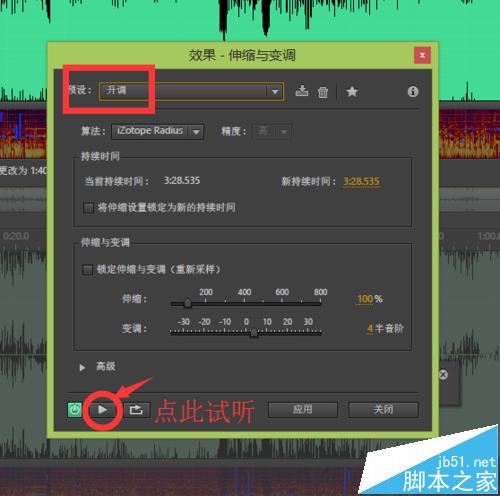Screen dimensions: 500x496
Task: Enable 锁定伸缩与变调（重新采样） checkbox
Action: pyautogui.click(x=88, y=269)
